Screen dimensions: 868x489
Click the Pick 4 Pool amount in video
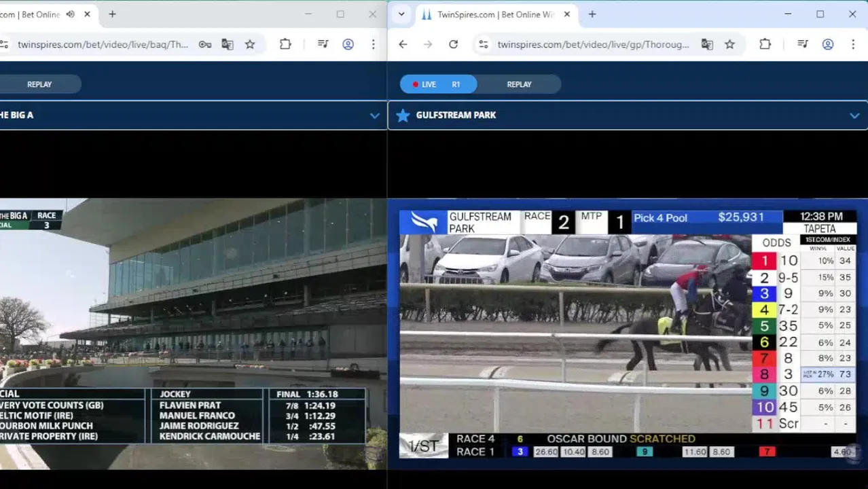741,217
